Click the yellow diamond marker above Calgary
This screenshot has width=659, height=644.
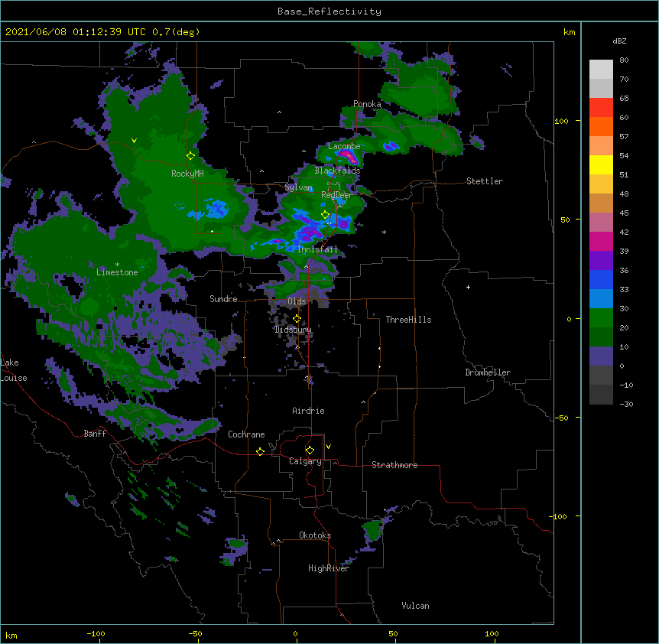[x=310, y=450]
